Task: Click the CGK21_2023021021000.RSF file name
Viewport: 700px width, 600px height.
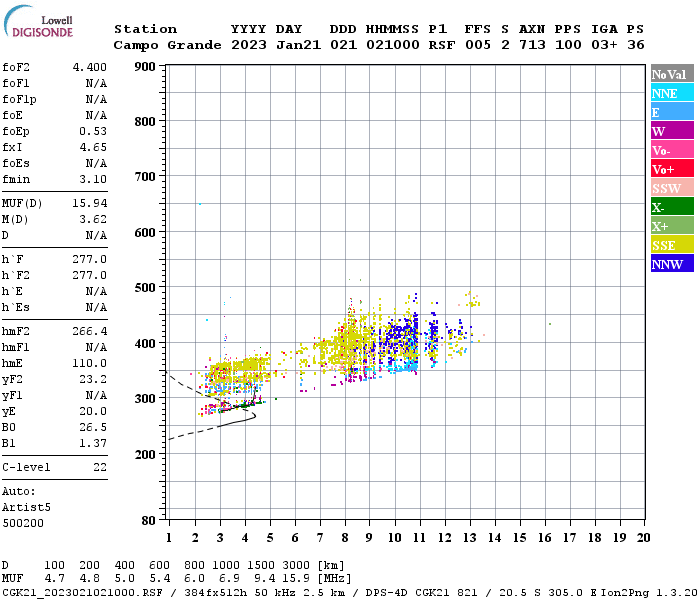Action: coord(83,593)
